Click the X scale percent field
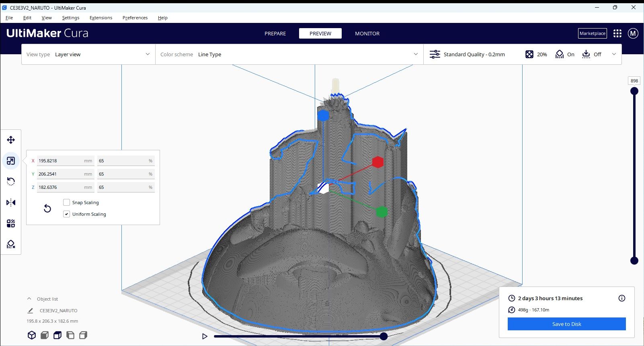Viewport: 644px width, 346px height. click(126, 161)
